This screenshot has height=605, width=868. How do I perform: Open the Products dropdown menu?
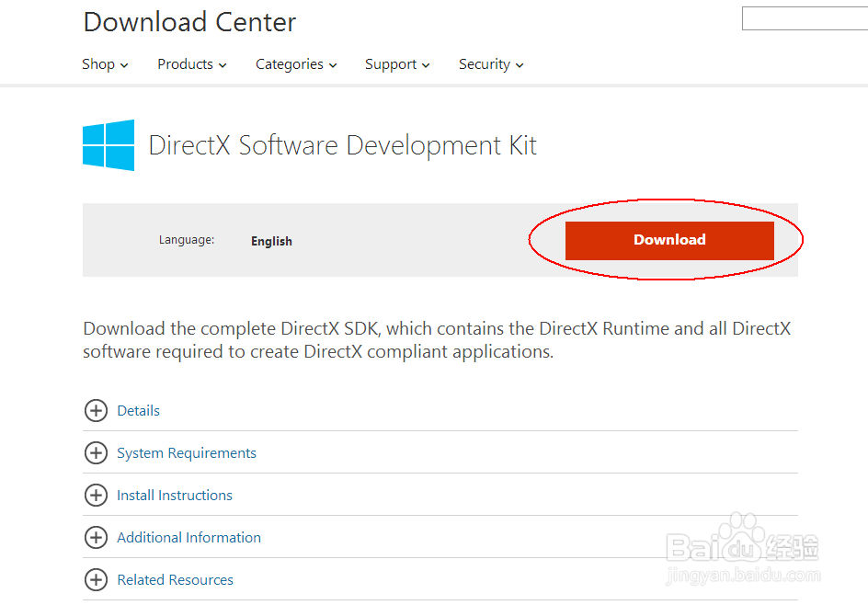coord(190,64)
